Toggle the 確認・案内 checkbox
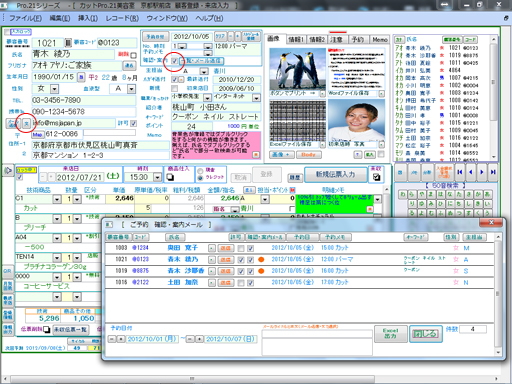Screen dimensions: 512x384 pyautogui.click(x=174, y=61)
